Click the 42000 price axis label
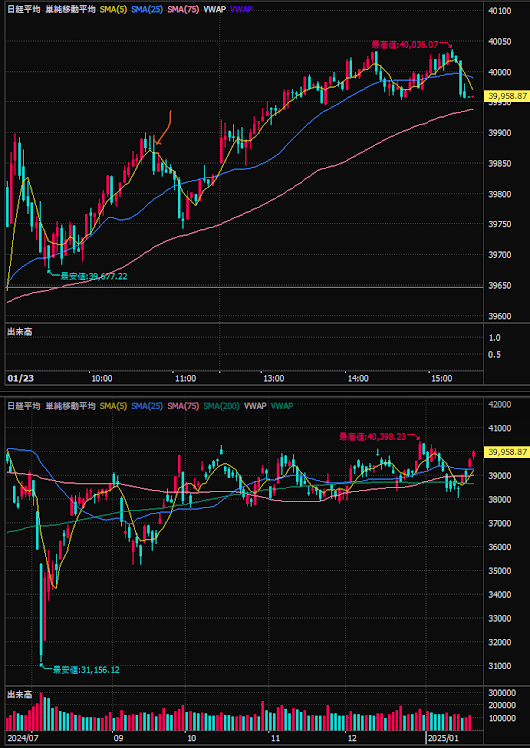This screenshot has height=748, width=530. click(500, 404)
